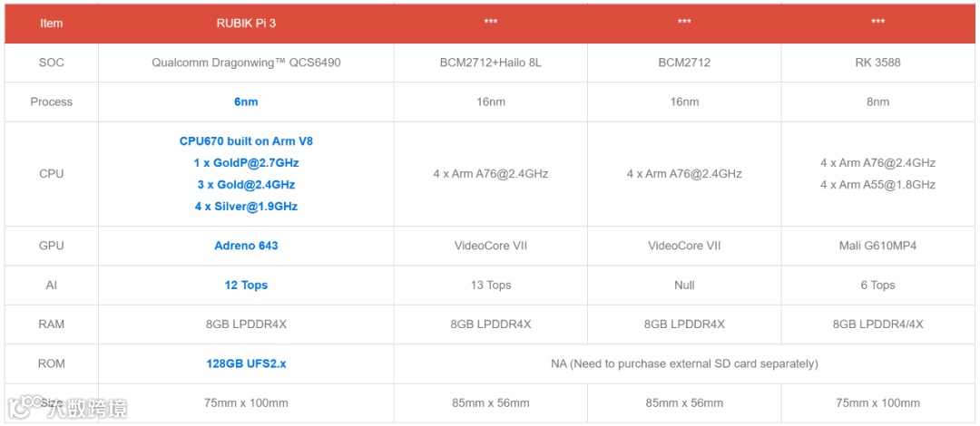Viewport: 980px width, 426px height.
Task: Click the 'SOC' row label
Action: point(51,63)
